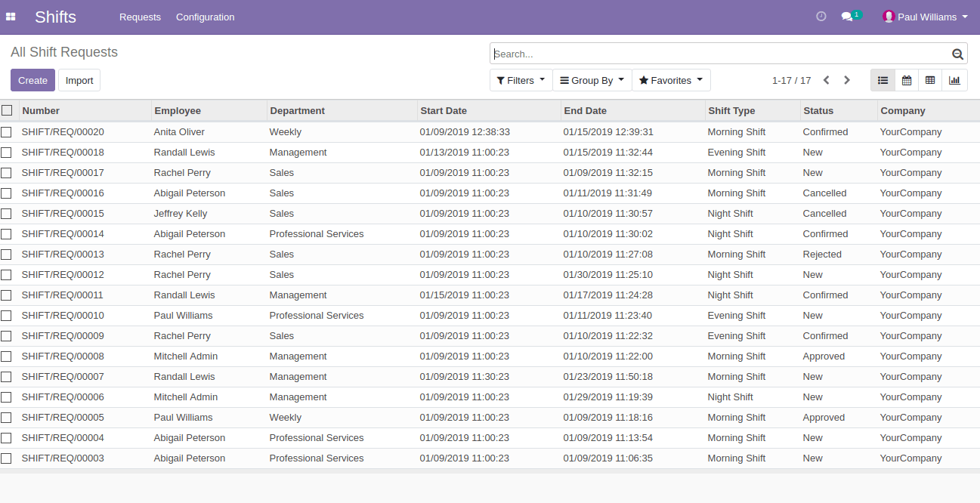
Task: Click start date 01/15/2019 11:00:23
Action: coord(465,295)
